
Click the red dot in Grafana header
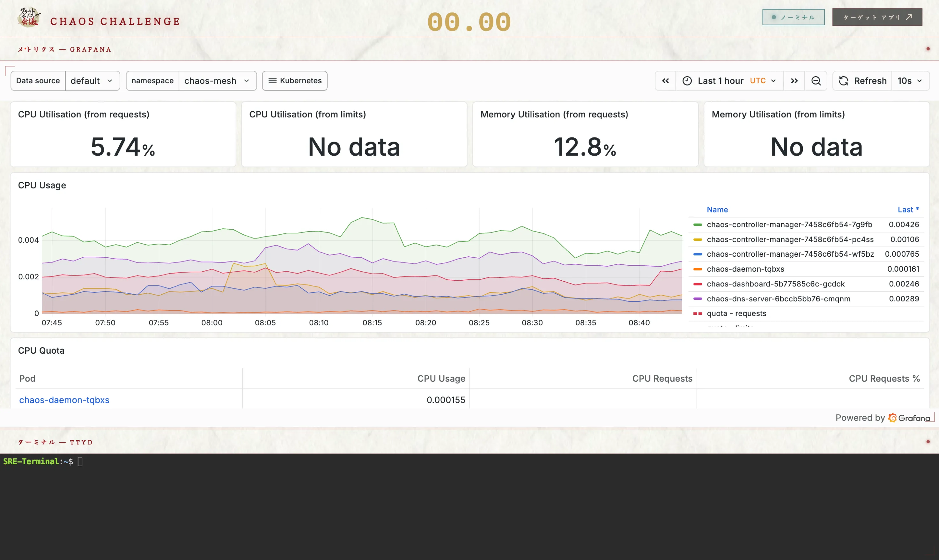click(928, 49)
